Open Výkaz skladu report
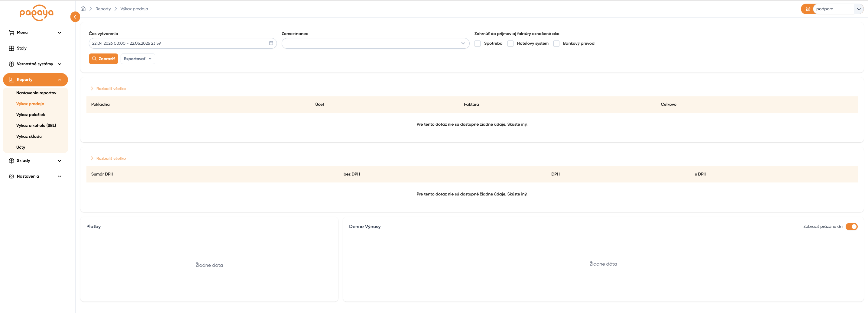This screenshot has height=313, width=868. [x=29, y=137]
